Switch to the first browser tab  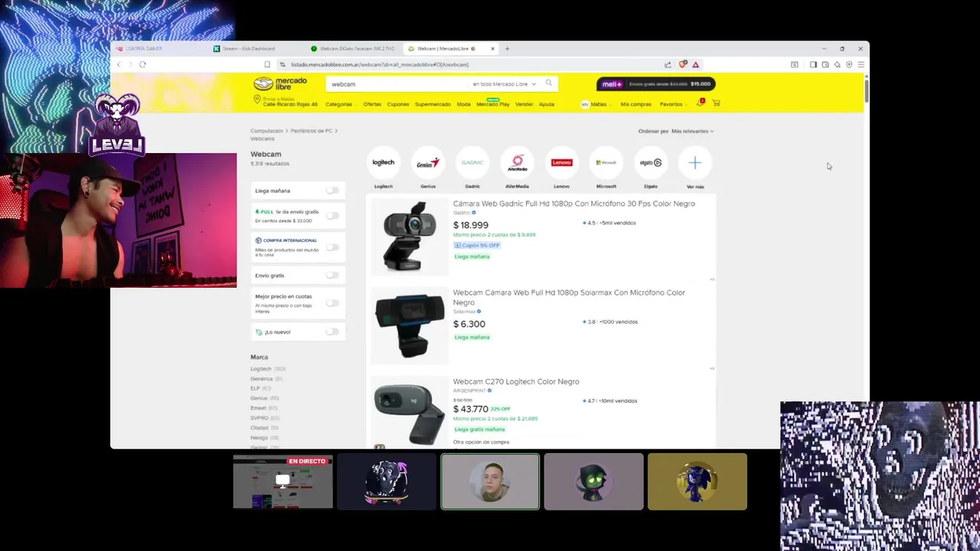click(144, 48)
